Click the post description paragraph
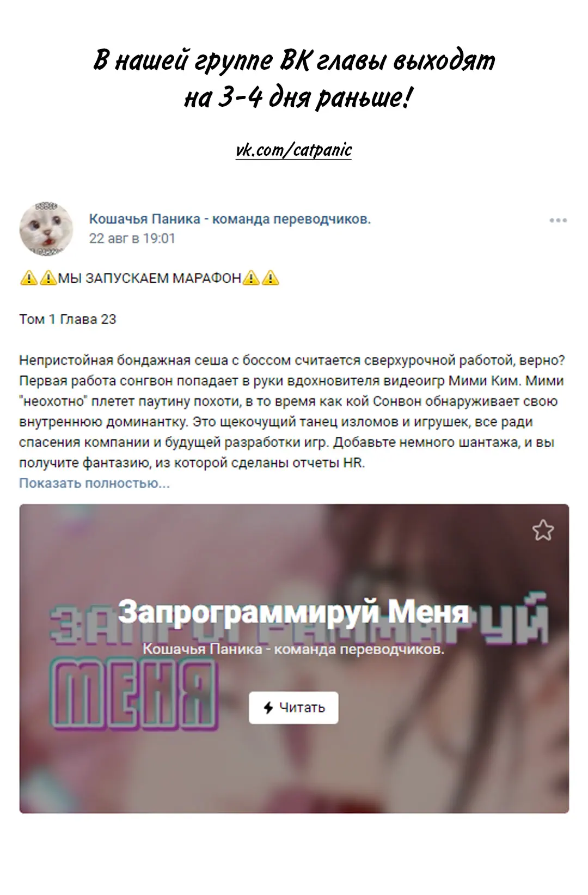Viewport: 588px width, 895px height. coord(292,411)
